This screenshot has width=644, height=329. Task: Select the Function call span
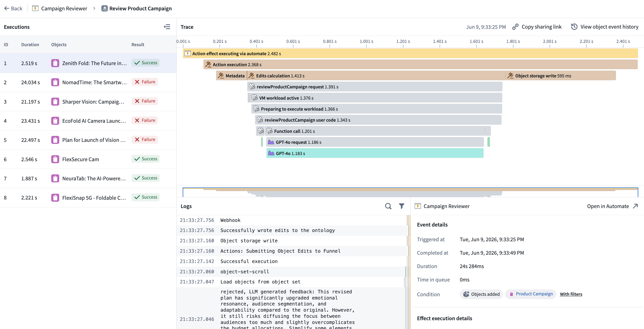[375, 131]
